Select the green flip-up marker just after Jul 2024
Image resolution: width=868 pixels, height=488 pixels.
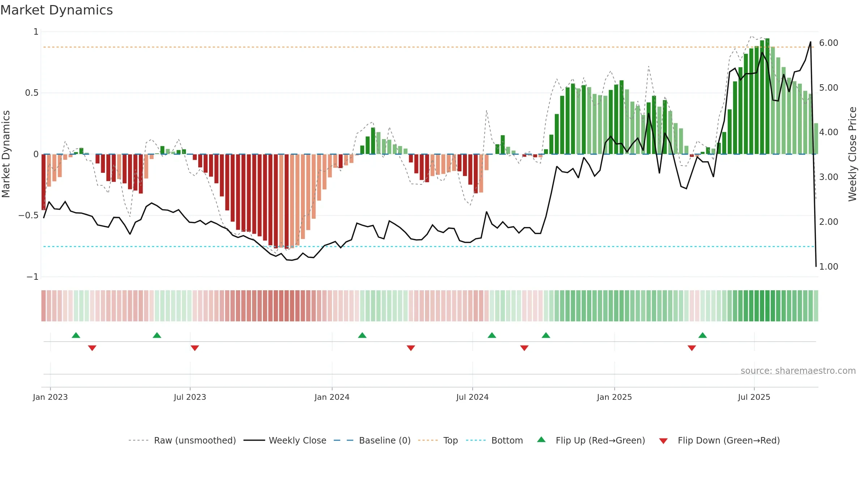point(492,335)
